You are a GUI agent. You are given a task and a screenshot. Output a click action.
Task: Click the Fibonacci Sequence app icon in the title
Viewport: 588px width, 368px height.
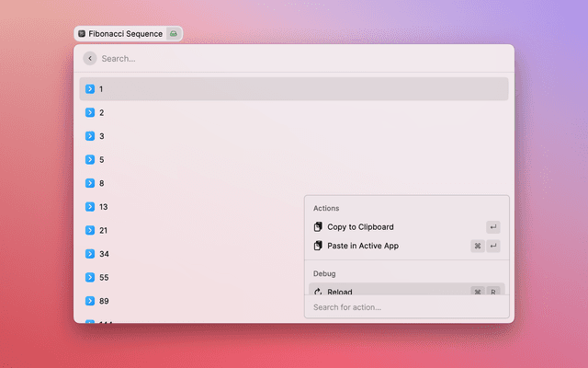coord(82,33)
